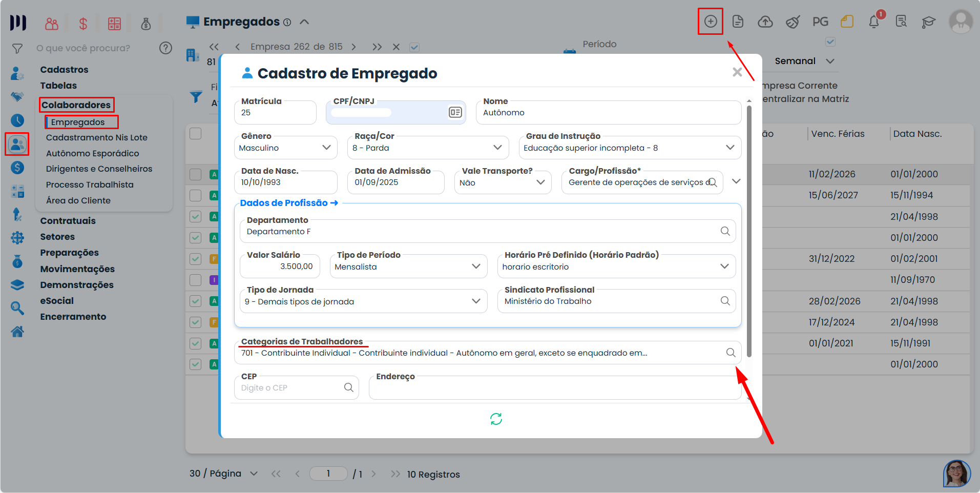The width and height of the screenshot is (980, 493).
Task: Toggle the checkbox on the 31/12/2022 row
Action: click(195, 259)
